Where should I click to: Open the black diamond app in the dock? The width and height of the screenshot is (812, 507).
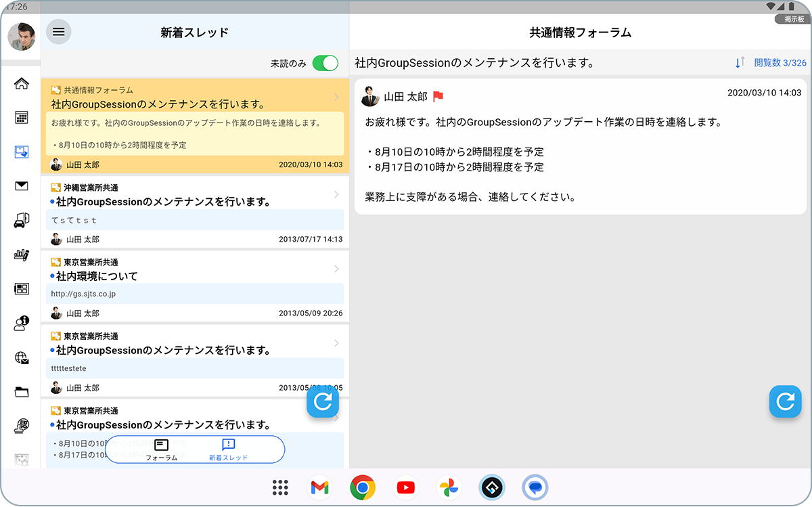point(492,487)
